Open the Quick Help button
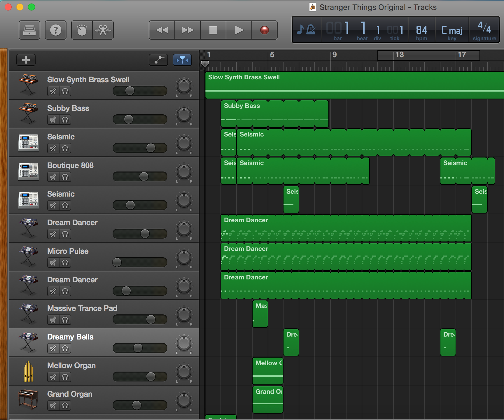The height and width of the screenshot is (420, 504). tap(56, 30)
